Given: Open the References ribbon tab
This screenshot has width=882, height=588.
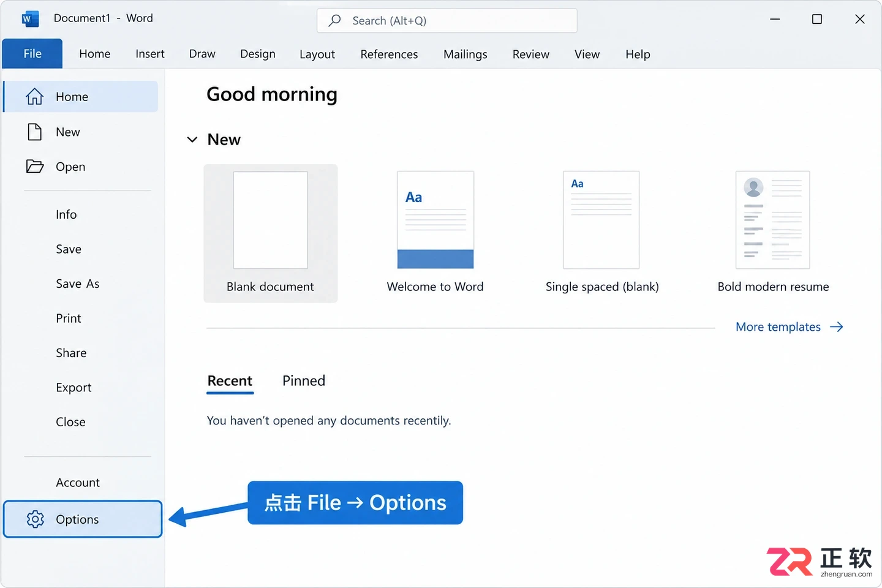Looking at the screenshot, I should click(389, 54).
